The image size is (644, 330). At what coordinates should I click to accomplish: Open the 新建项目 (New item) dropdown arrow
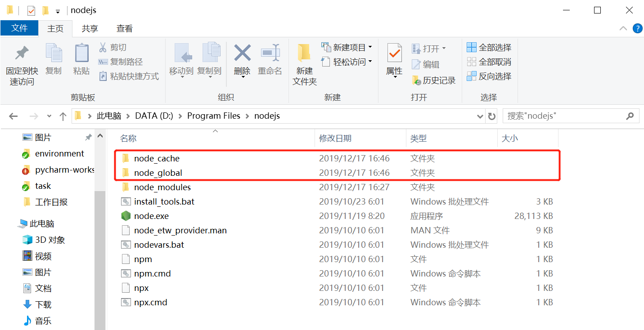click(x=369, y=47)
